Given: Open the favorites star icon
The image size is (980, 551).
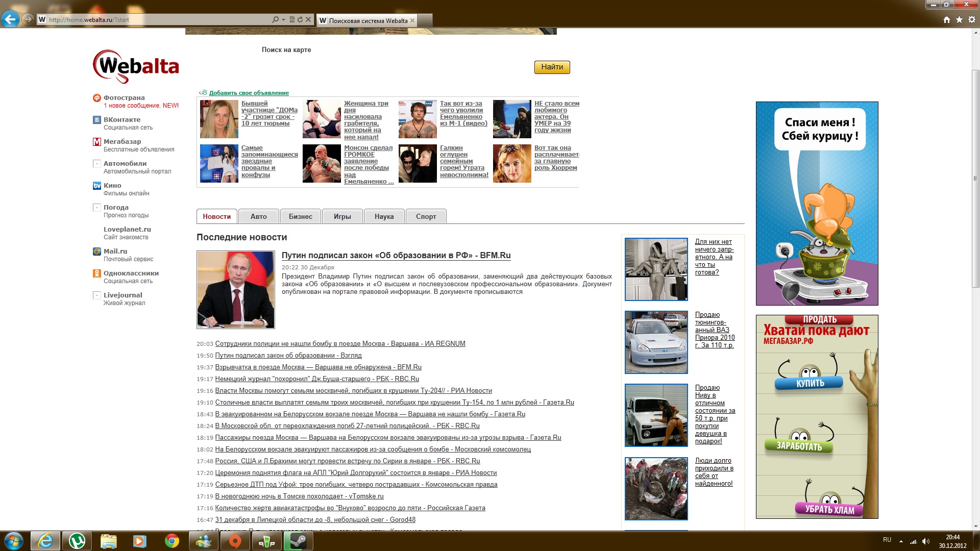Looking at the screenshot, I should (959, 20).
